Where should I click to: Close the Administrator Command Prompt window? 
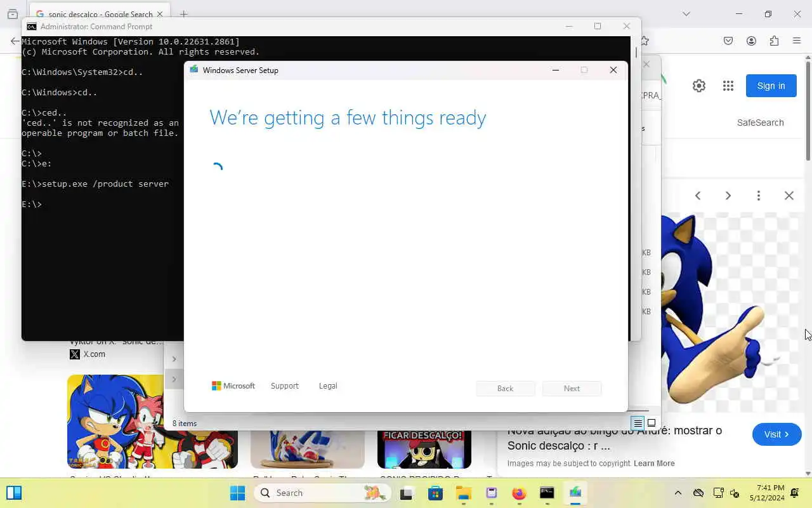pyautogui.click(x=627, y=26)
